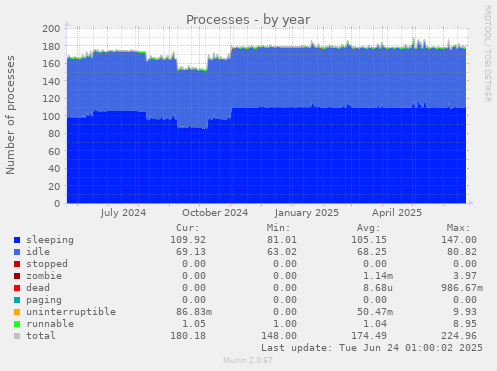This screenshot has height=371, width=497.
Task: Click the dead legend color swatch
Action: tap(17, 288)
